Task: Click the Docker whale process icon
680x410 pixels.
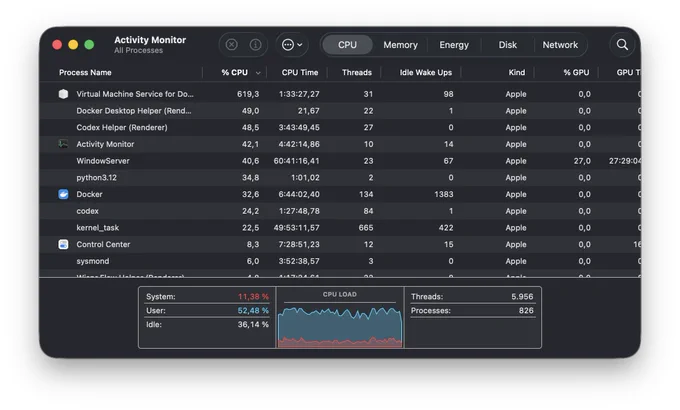Action: click(x=63, y=194)
